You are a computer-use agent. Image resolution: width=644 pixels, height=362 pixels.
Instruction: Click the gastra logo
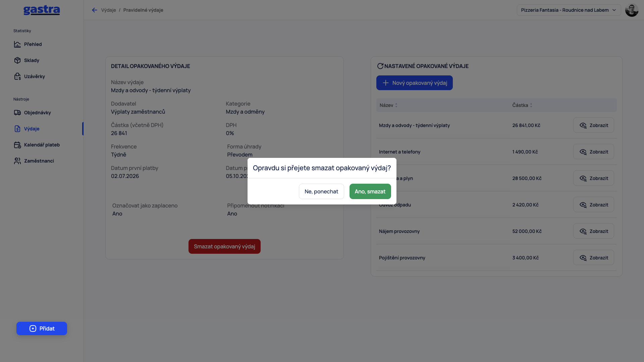pyautogui.click(x=42, y=10)
